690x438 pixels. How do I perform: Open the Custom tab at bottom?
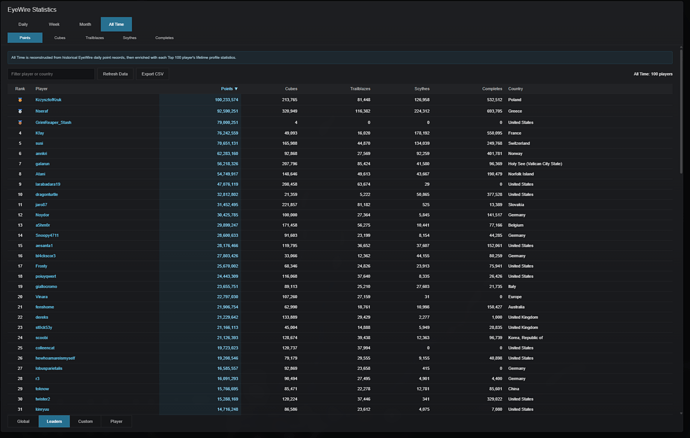[x=85, y=421]
